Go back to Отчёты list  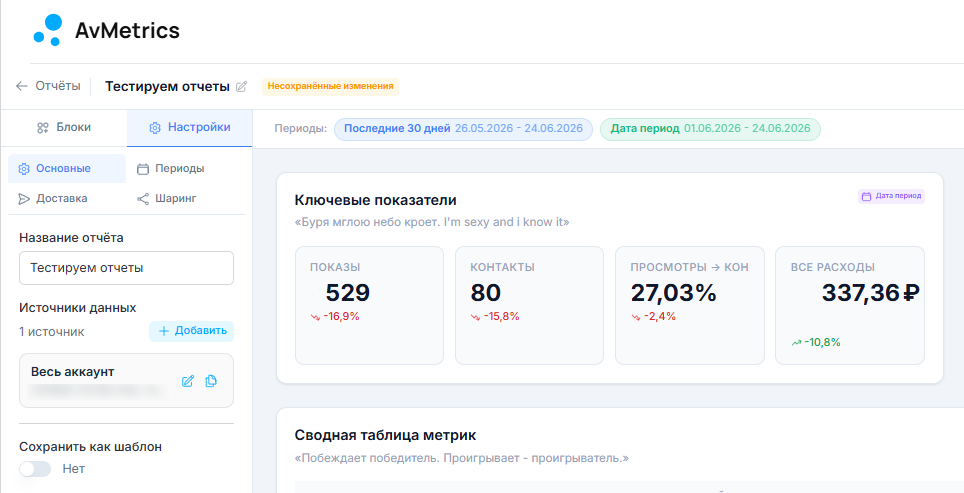(48, 86)
